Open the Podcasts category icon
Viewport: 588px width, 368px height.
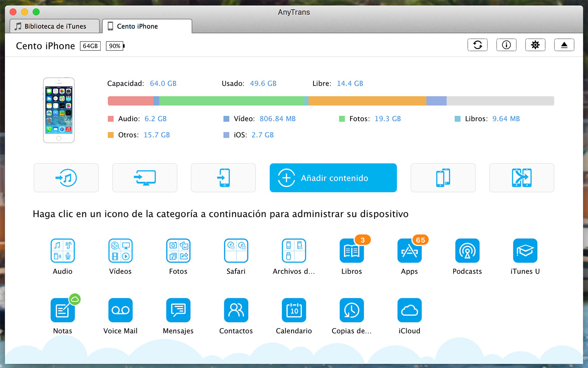(467, 251)
